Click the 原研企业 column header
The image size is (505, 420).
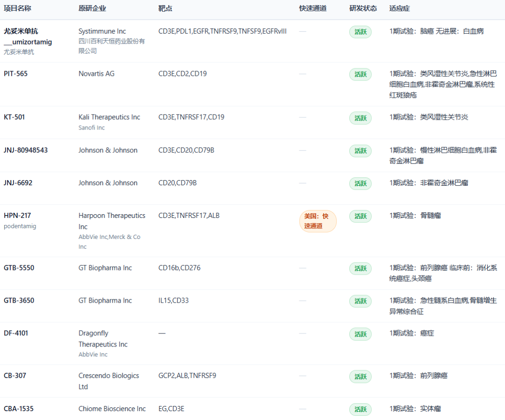pos(92,8)
